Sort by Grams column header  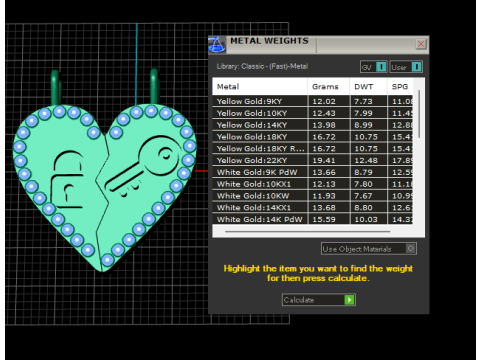(328, 87)
